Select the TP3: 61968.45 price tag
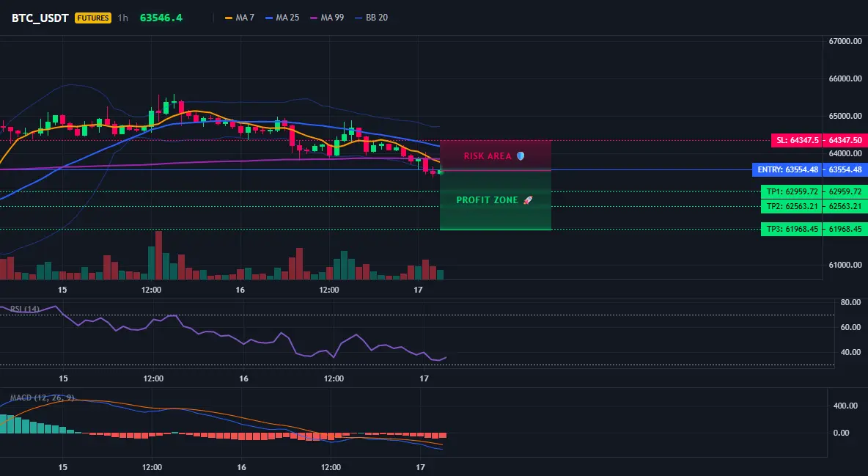The height and width of the screenshot is (476, 868). 792,229
